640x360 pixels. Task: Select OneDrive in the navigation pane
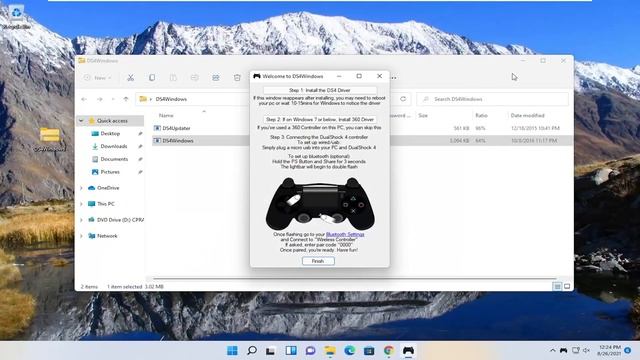click(108, 188)
